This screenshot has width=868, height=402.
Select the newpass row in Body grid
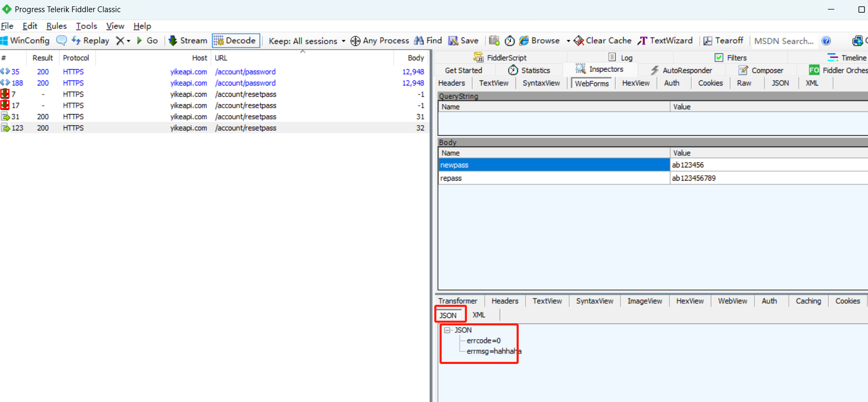(x=653, y=165)
